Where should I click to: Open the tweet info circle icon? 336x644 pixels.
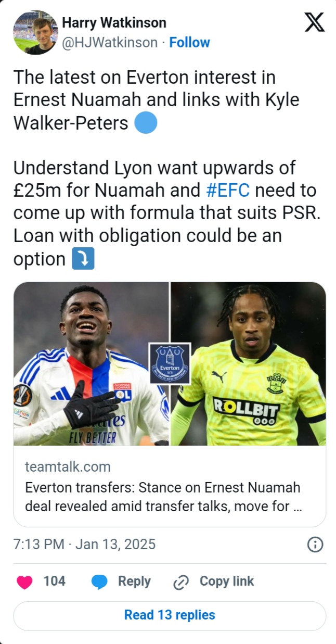click(315, 545)
